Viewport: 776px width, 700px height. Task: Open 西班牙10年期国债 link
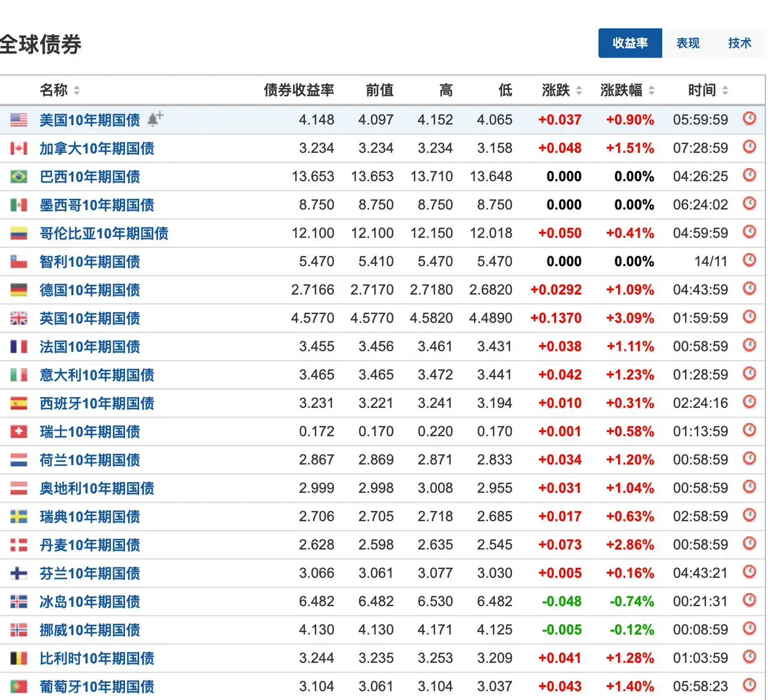point(97,403)
